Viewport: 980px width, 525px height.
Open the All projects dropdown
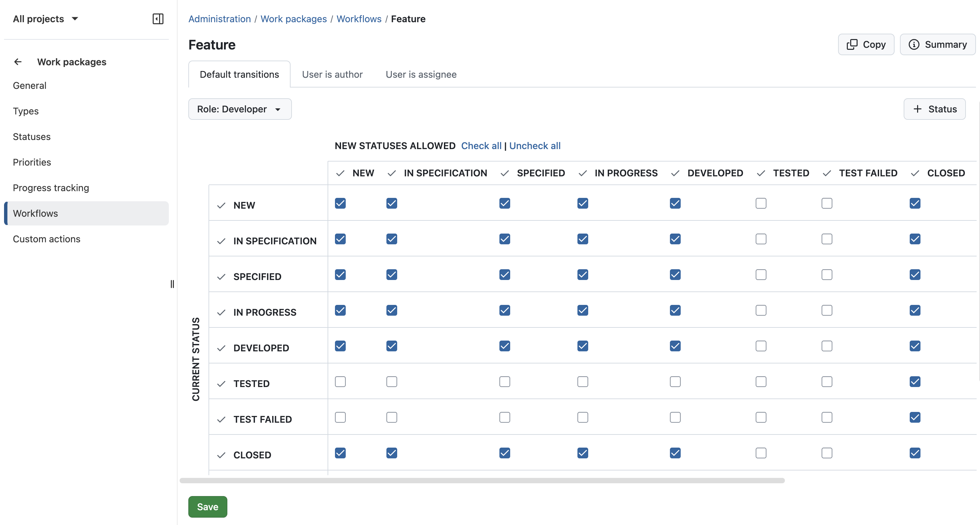45,19
